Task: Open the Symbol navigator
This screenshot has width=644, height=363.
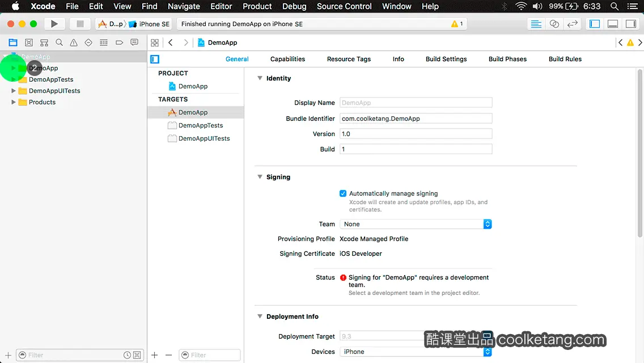Action: [44, 43]
